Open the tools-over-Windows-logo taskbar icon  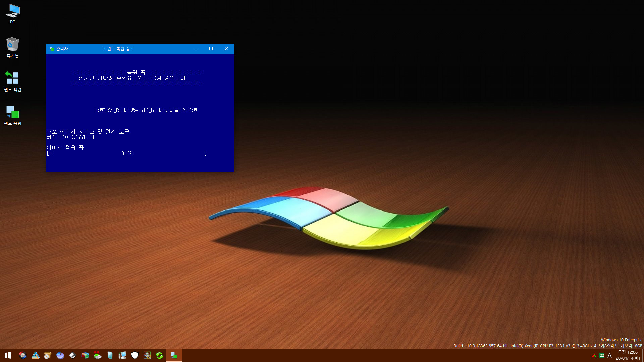tap(147, 355)
